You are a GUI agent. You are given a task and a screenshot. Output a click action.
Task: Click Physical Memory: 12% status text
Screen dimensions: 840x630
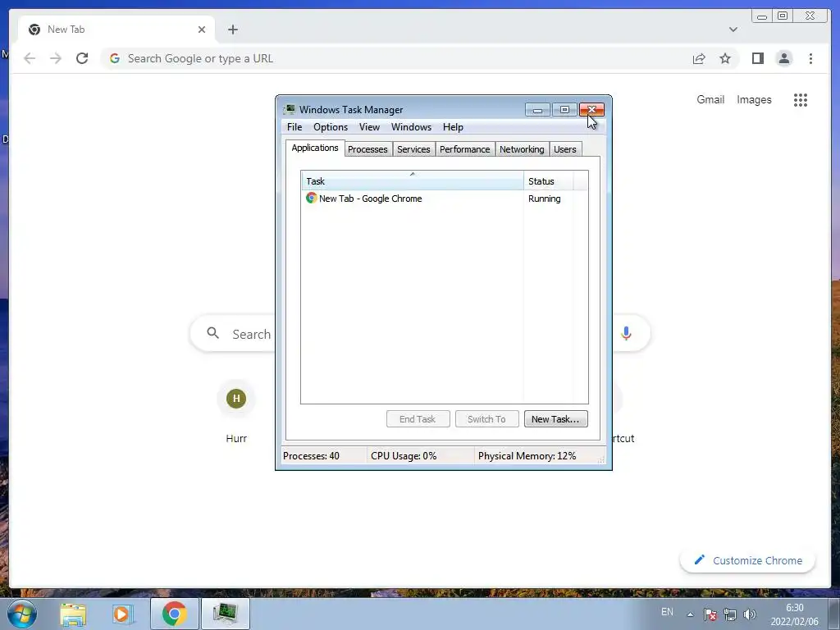click(527, 456)
